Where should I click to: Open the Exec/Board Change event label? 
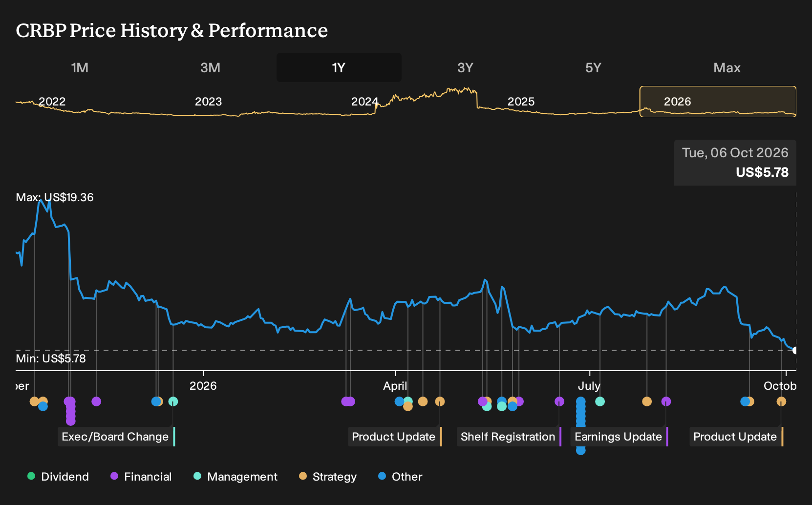point(116,437)
